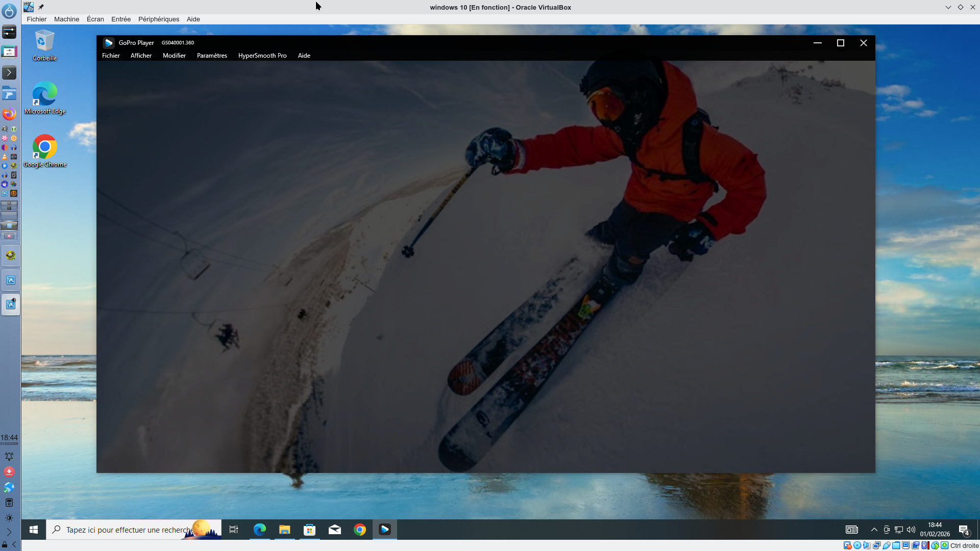
Task: Select the GoPro Player icon on the taskbar
Action: [384, 530]
